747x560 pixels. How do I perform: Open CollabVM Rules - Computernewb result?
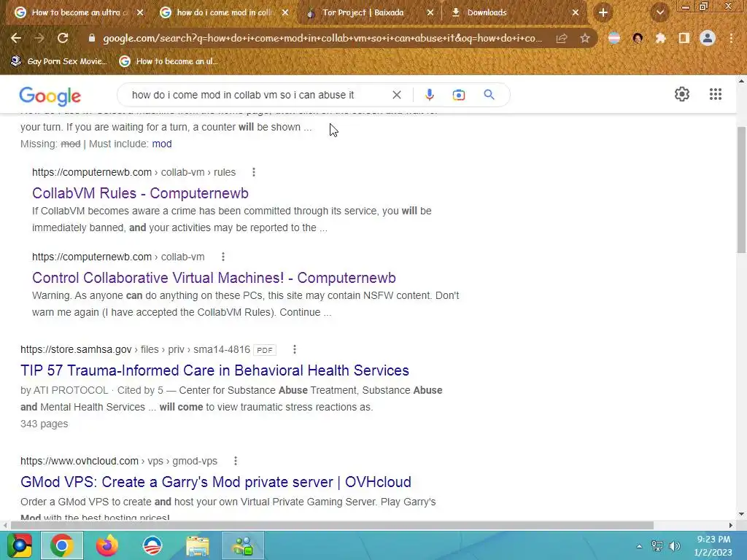(x=140, y=192)
